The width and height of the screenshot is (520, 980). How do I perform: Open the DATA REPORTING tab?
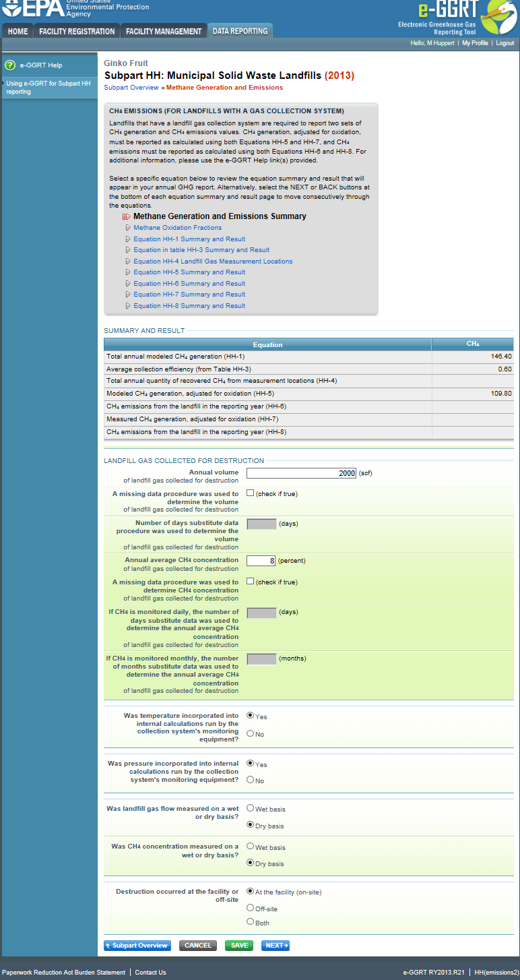pos(240,31)
